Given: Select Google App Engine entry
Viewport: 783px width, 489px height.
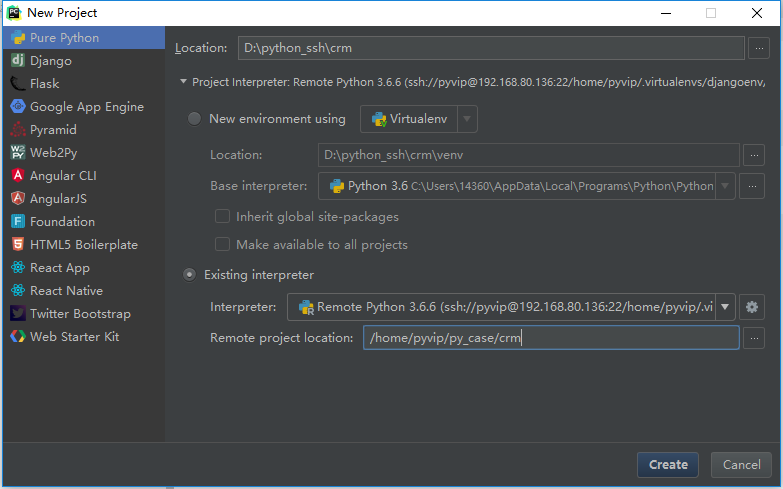Looking at the screenshot, I should click(x=84, y=106).
